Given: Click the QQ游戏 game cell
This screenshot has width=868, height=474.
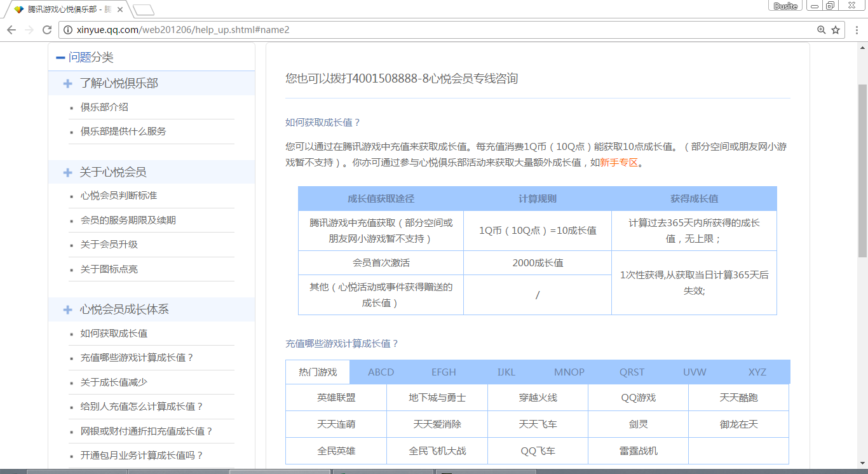Looking at the screenshot, I should (x=638, y=398).
